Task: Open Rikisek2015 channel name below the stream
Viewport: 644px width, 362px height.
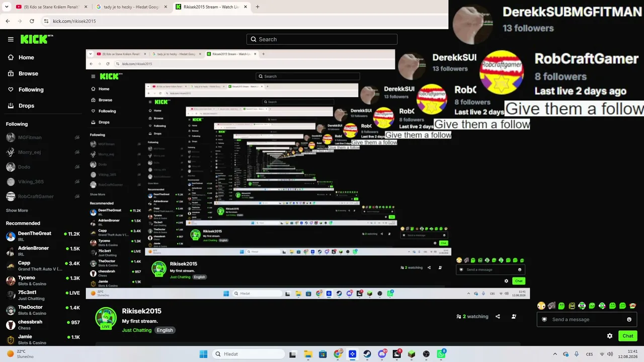Action: [141, 311]
